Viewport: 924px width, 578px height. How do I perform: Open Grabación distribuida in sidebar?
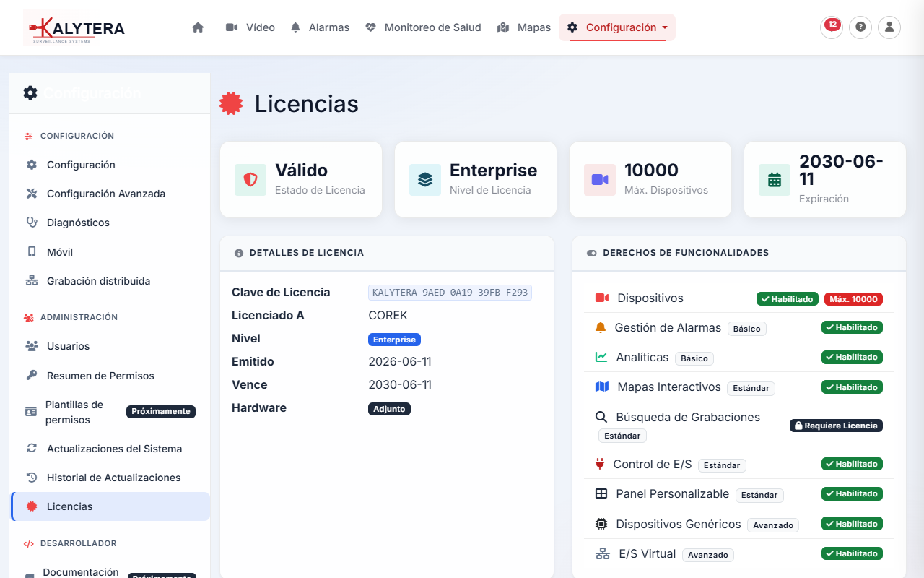pos(110,281)
